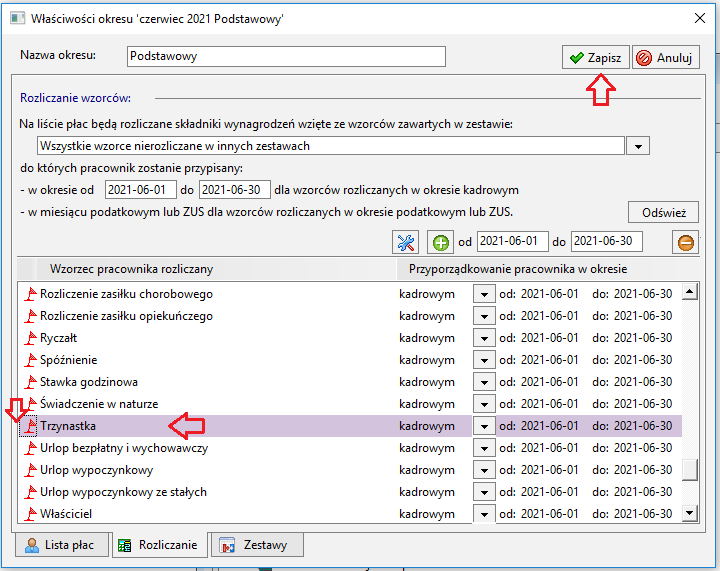Open period dropdown for Właściciel row
The height and width of the screenshot is (571, 720).
tap(484, 514)
